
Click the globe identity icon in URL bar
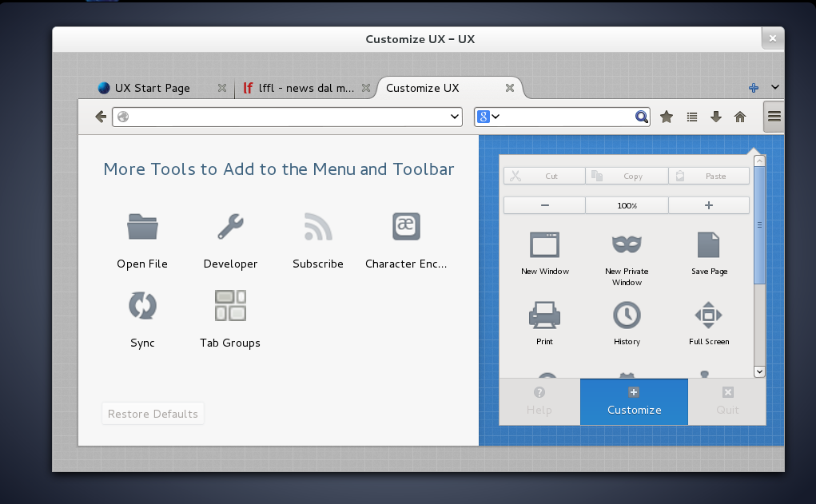coord(123,117)
